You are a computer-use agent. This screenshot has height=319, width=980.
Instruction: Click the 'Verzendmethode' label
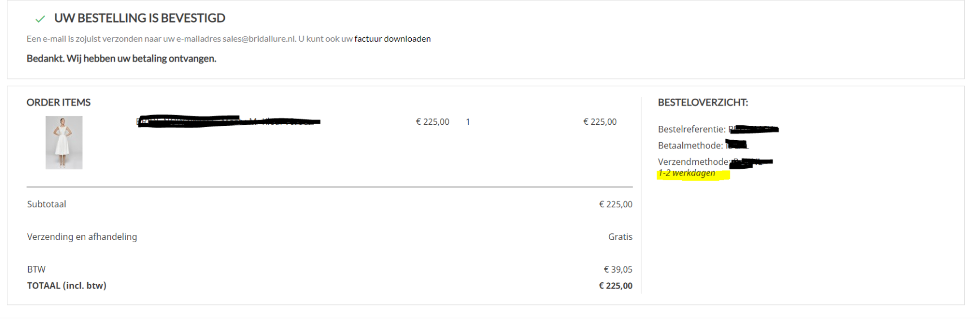click(693, 162)
